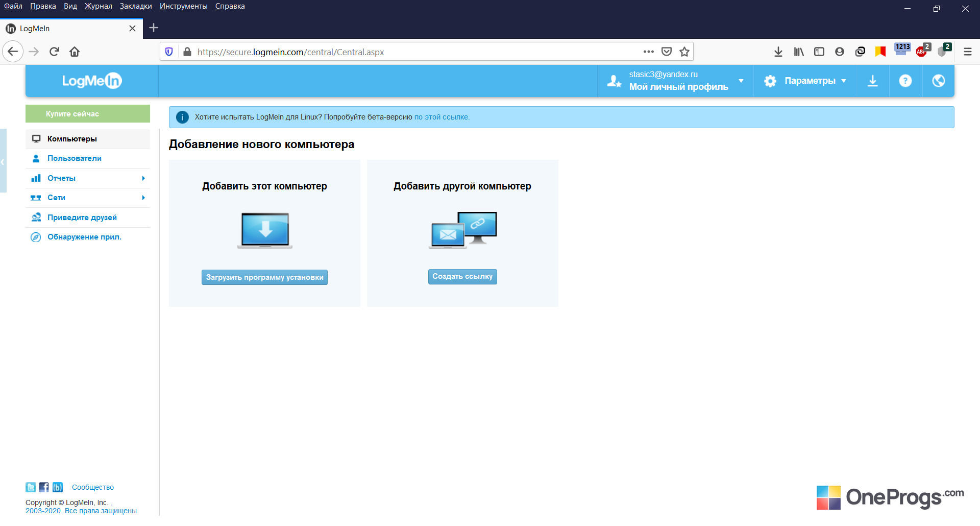Toggle the Firefox sidebar icon
Viewport: 980px width, 526px height.
coord(819,52)
